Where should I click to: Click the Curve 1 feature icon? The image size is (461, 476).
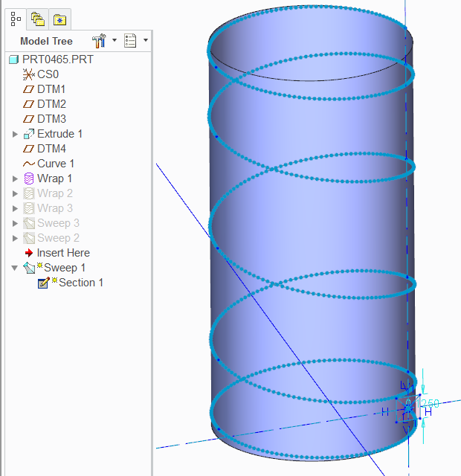click(x=29, y=164)
